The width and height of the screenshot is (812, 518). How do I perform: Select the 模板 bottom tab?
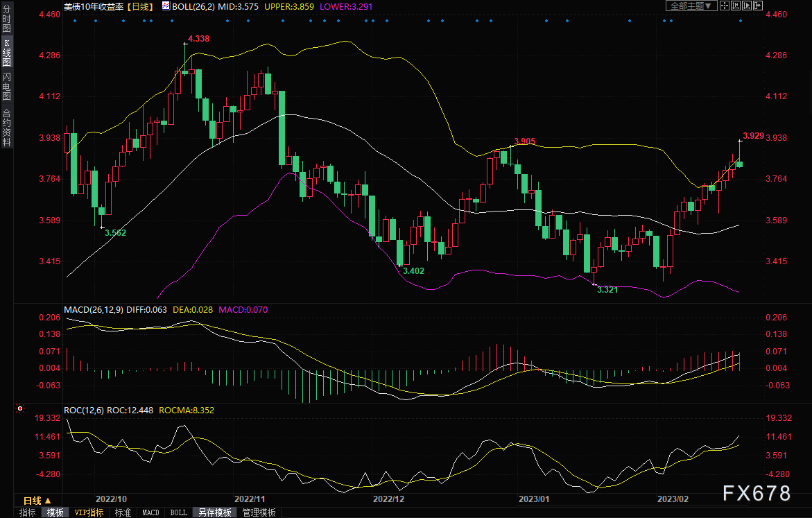(x=55, y=512)
